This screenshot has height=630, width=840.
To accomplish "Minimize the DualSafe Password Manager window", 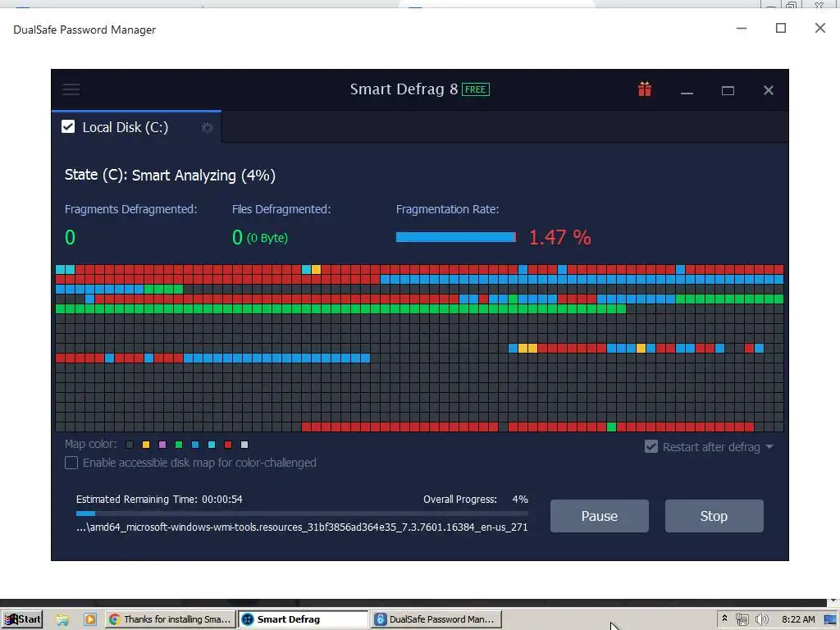I will (x=742, y=28).
